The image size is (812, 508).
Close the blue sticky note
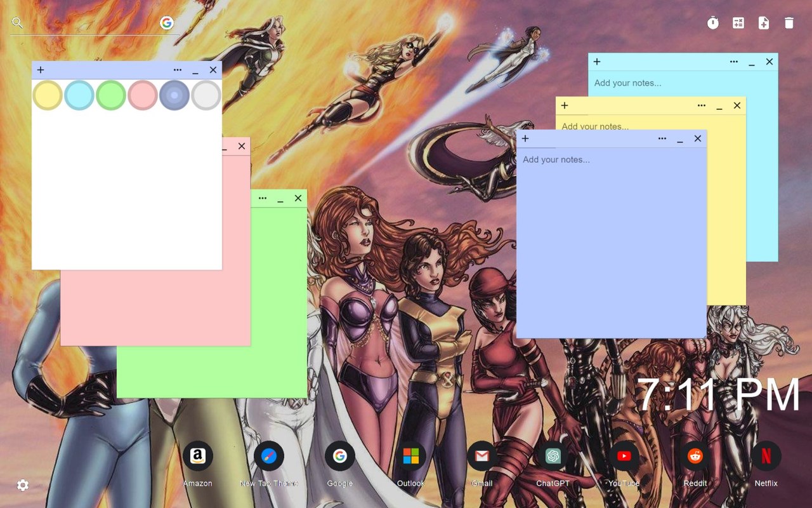pyautogui.click(x=698, y=138)
